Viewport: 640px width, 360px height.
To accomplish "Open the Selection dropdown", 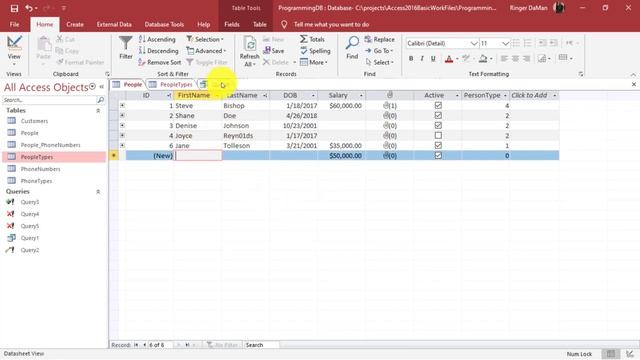I will coord(205,39).
